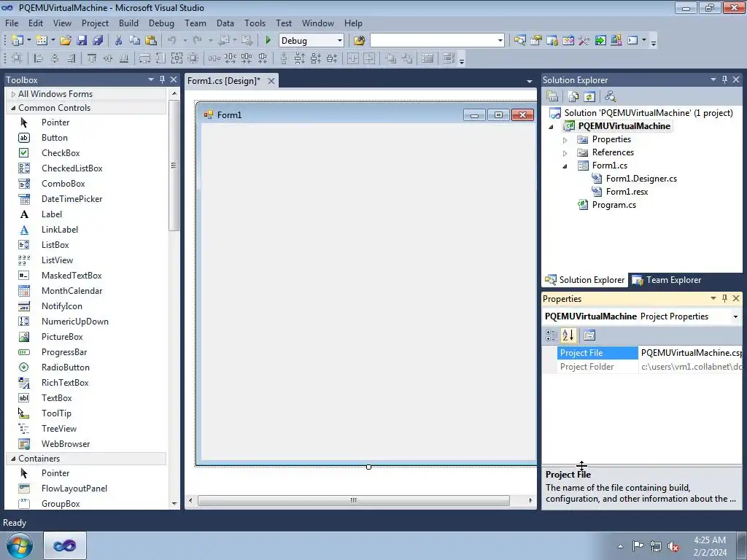Click the designer horizontal scrollbar thumb
The height and width of the screenshot is (560, 747).
[x=354, y=500]
